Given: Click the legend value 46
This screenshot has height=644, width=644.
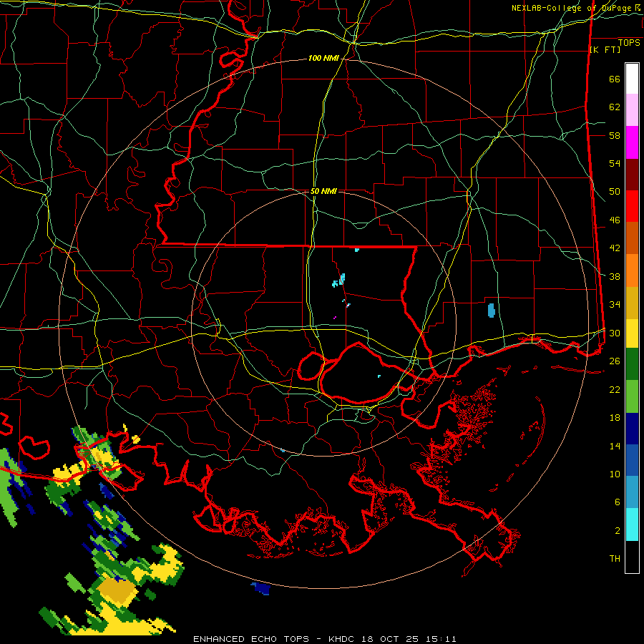Looking at the screenshot, I should click(615, 220).
